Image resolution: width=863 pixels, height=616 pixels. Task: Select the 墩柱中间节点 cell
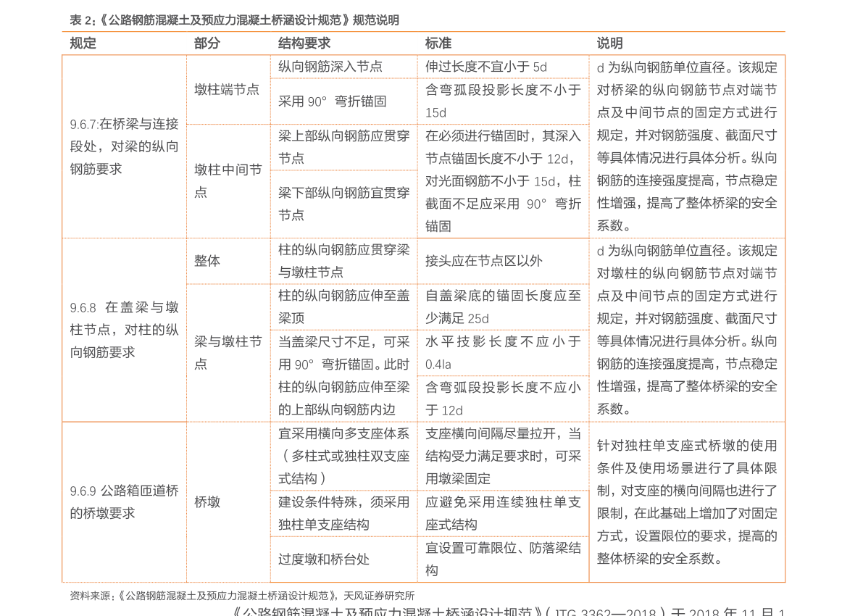click(228, 180)
